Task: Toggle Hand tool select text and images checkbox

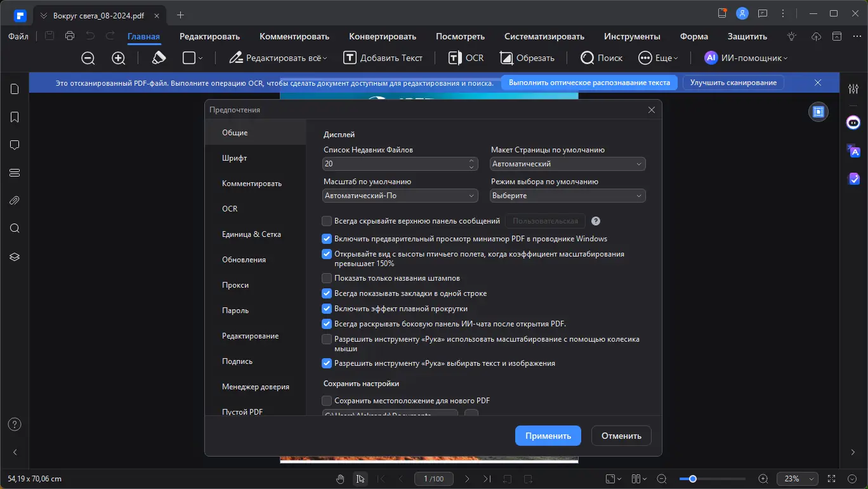Action: [x=327, y=363]
